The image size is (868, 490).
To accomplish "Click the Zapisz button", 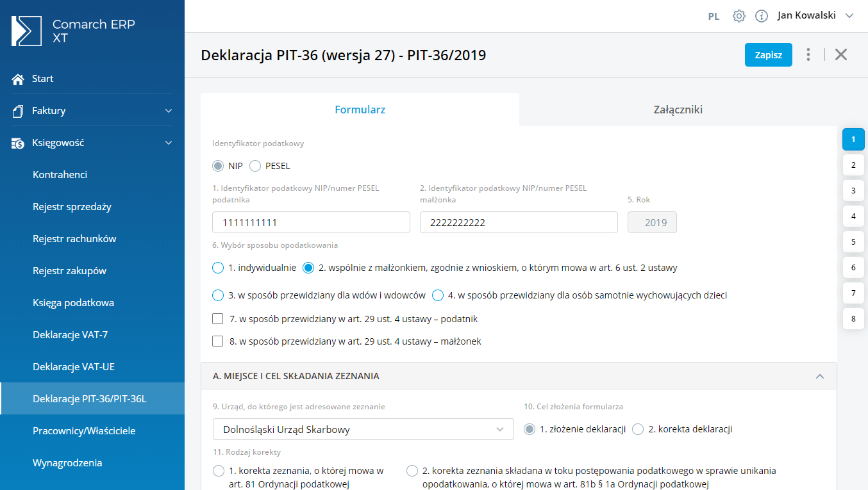I will point(768,54).
